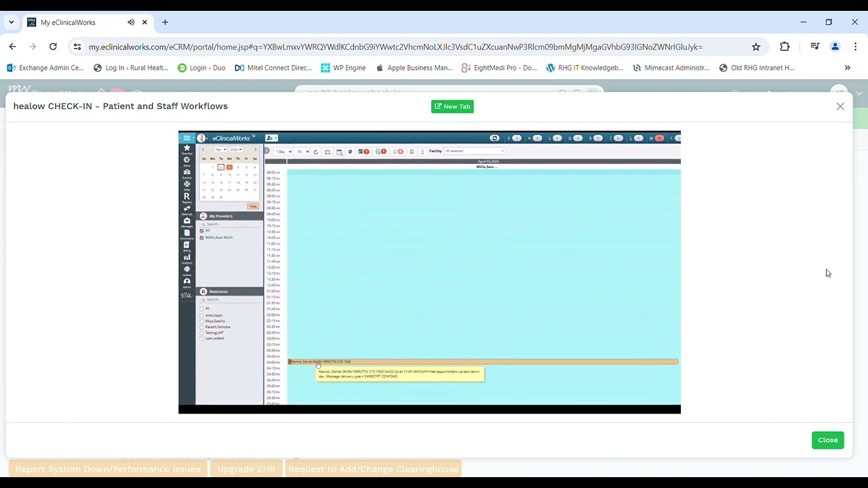Open the browser Extensions puzzle icon

pos(785,47)
